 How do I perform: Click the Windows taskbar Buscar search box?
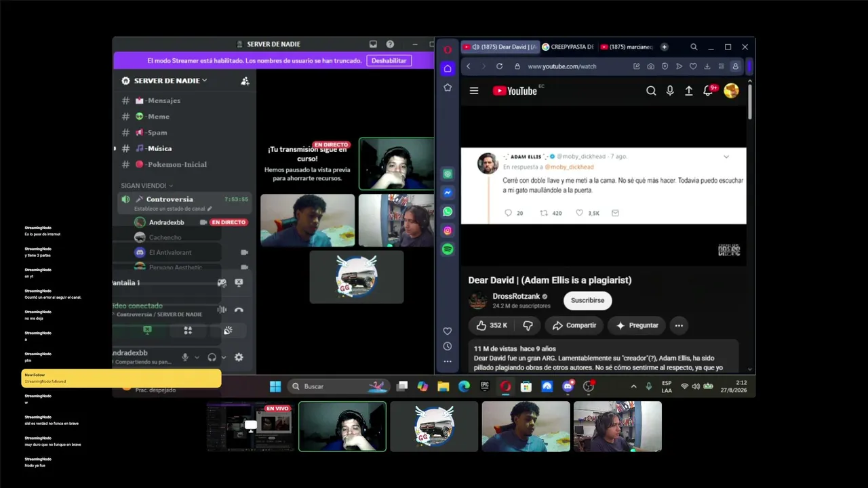[x=339, y=386]
